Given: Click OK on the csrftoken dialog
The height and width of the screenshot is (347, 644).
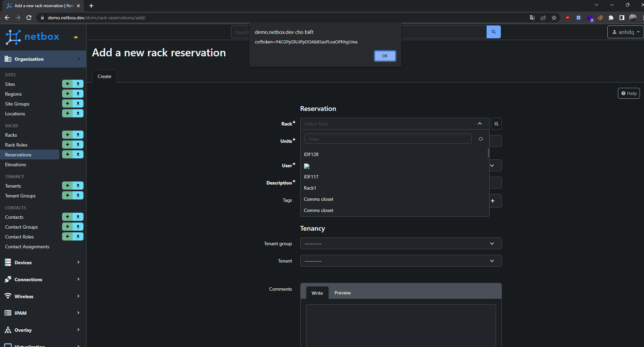Looking at the screenshot, I should coord(385,56).
